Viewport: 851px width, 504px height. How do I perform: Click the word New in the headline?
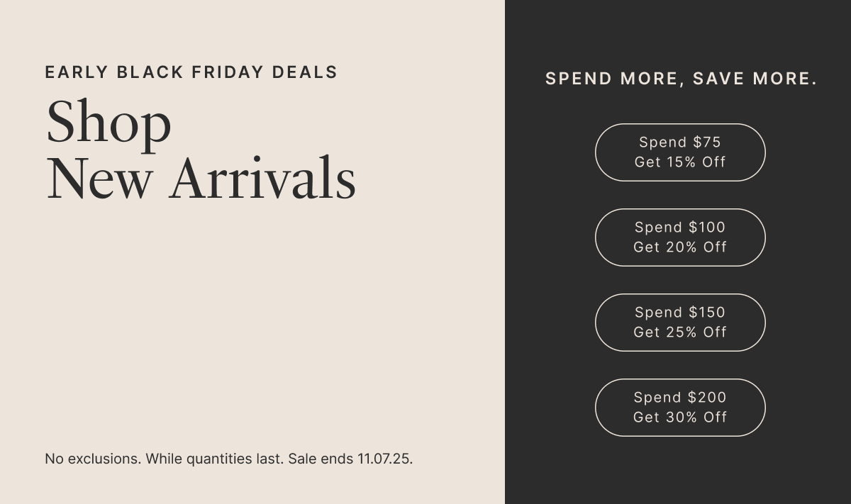point(99,179)
